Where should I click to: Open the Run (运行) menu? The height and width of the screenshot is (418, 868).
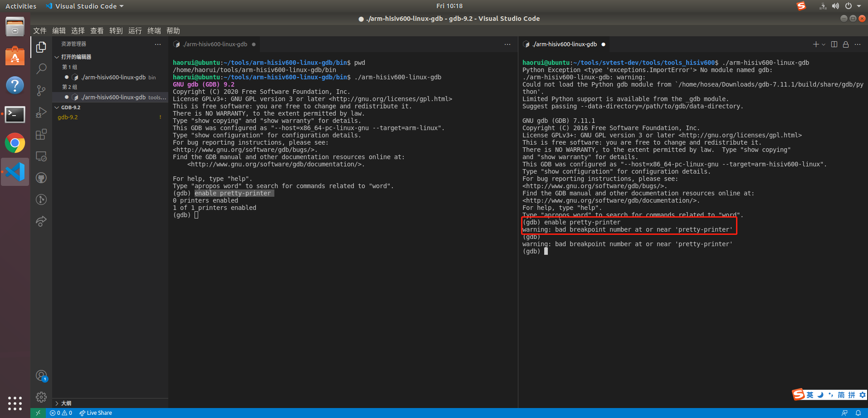pos(135,30)
